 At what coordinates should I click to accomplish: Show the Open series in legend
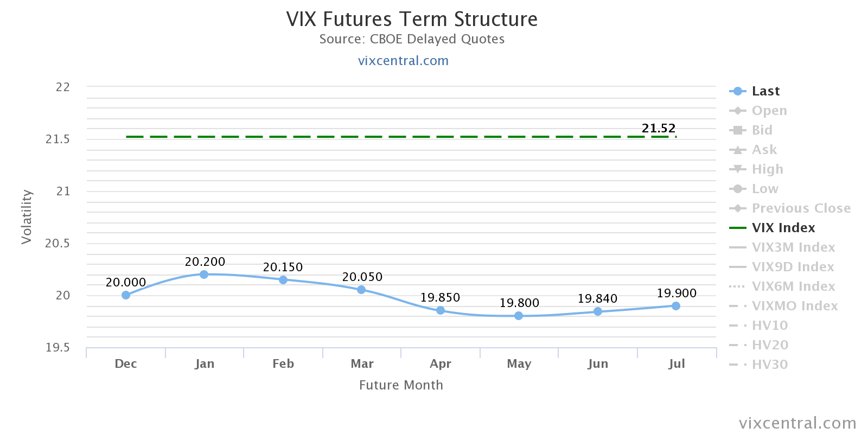point(769,111)
